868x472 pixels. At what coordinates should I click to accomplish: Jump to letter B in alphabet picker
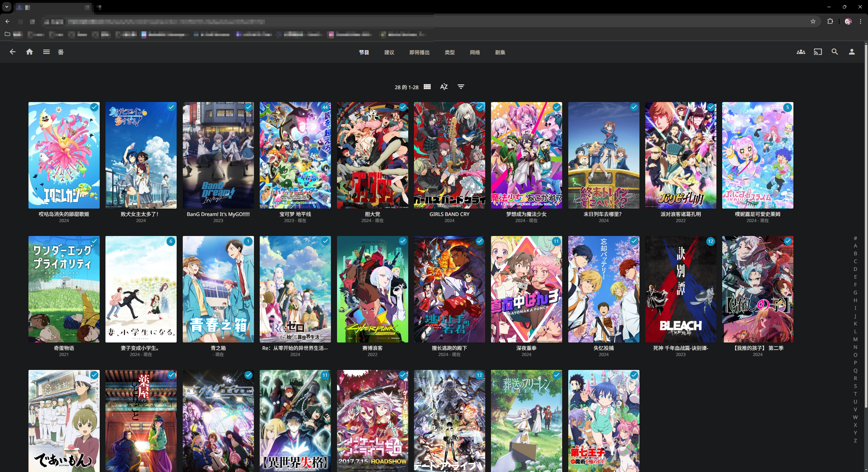click(x=855, y=254)
